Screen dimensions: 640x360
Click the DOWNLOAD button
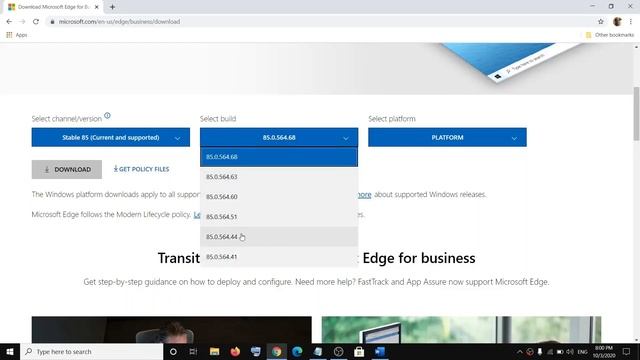click(x=67, y=169)
